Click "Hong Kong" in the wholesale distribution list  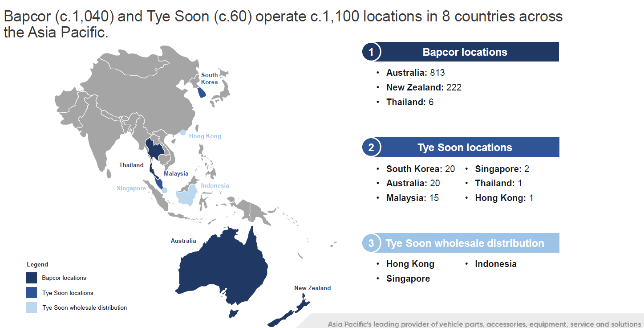click(410, 264)
